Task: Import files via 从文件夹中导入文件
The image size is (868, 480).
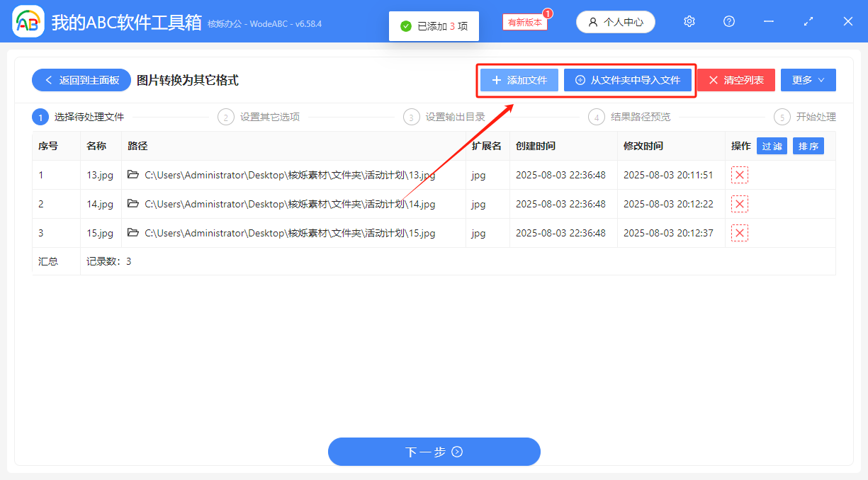Action: tap(628, 79)
